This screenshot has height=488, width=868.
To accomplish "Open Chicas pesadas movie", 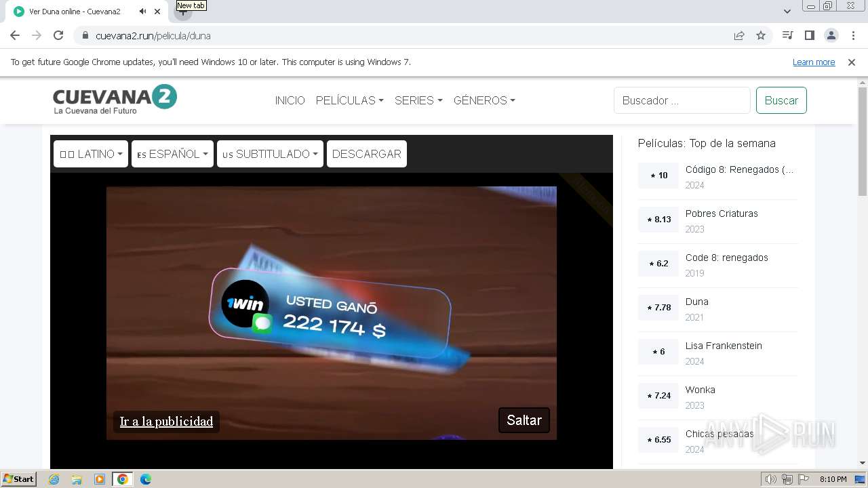I will [x=719, y=434].
